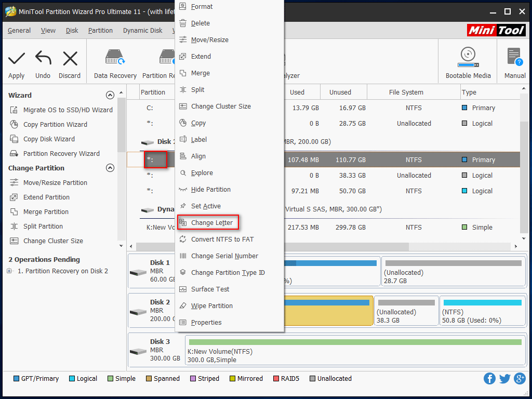Select the C: partition row
532x399 pixels.
pos(323,108)
